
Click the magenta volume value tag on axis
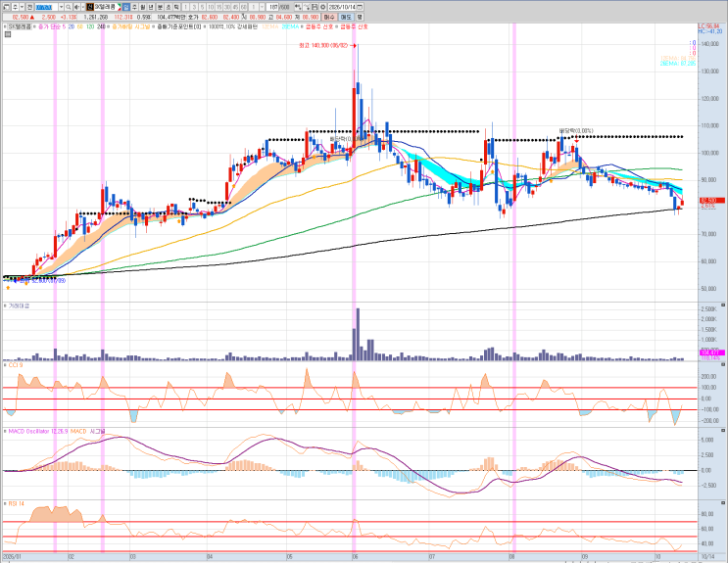click(x=711, y=352)
